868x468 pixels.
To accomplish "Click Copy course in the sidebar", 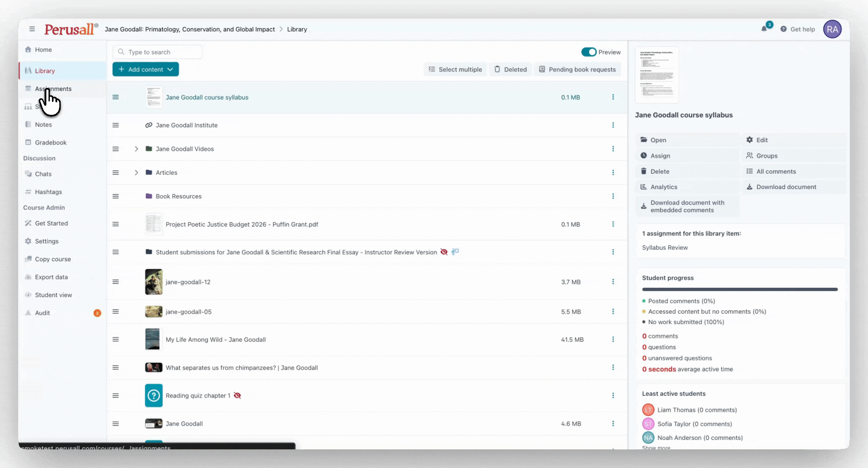I will [x=63, y=259].
